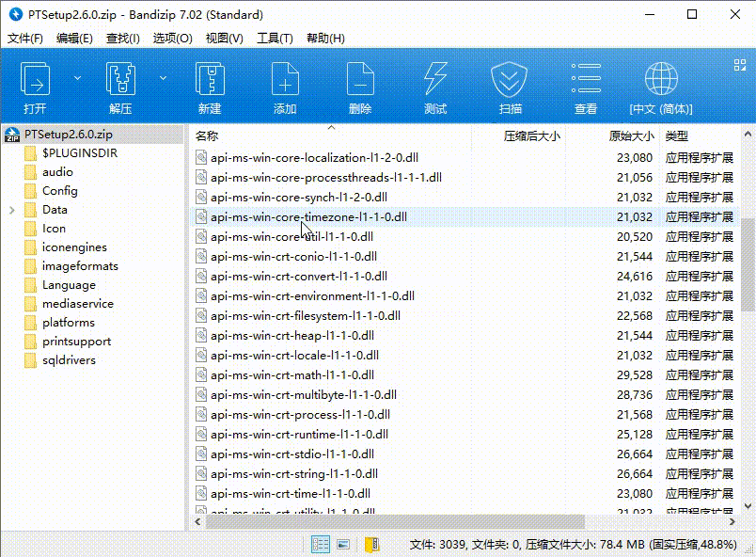
Task: Select the Config folder in tree
Action: pos(60,190)
